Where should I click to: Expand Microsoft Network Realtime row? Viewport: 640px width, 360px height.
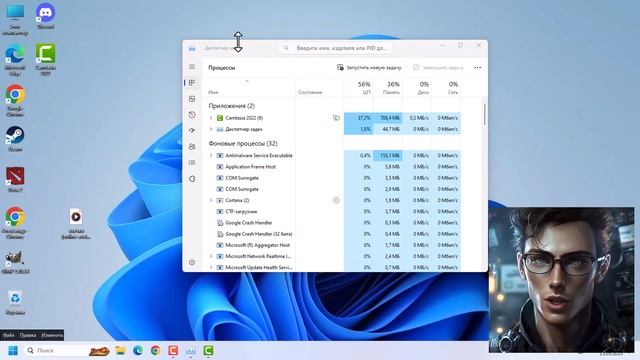pos(211,256)
